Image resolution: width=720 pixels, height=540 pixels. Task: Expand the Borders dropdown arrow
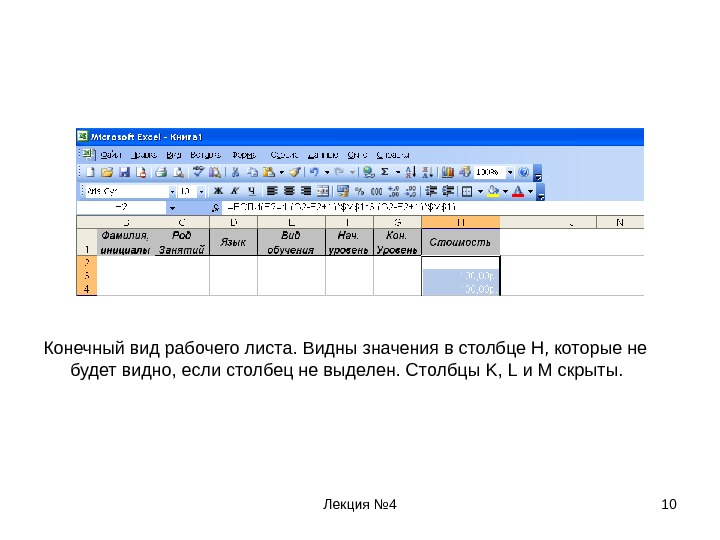coord(480,191)
